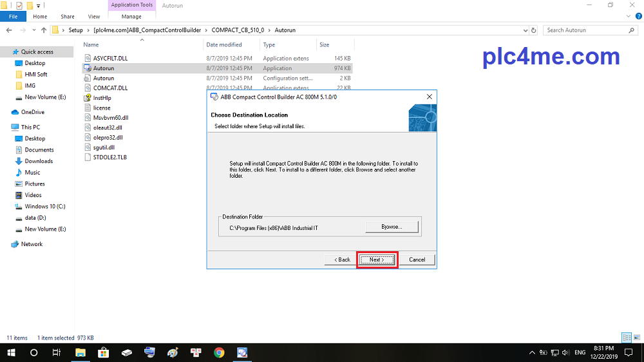Select sgutil.dll file
This screenshot has height=362, width=644.
click(104, 147)
